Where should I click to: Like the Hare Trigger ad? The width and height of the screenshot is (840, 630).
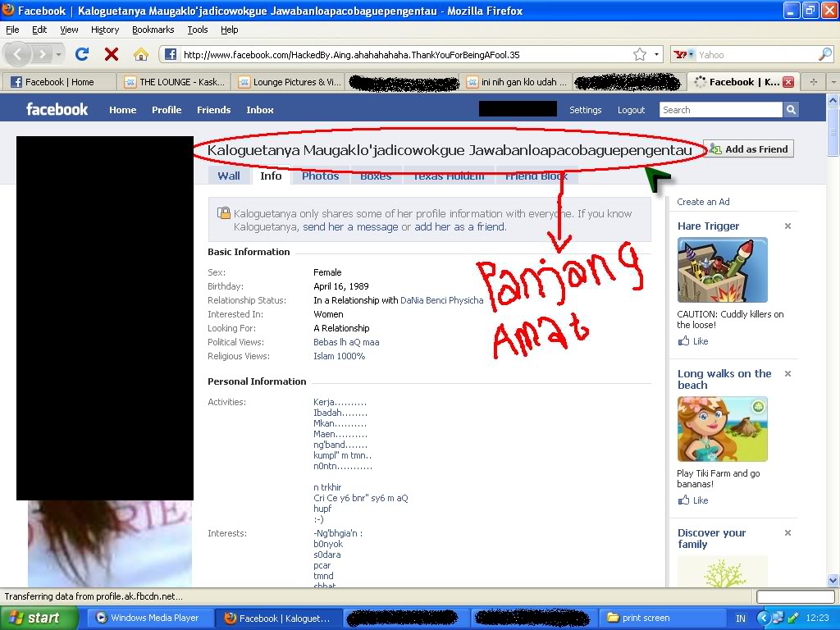click(x=693, y=341)
